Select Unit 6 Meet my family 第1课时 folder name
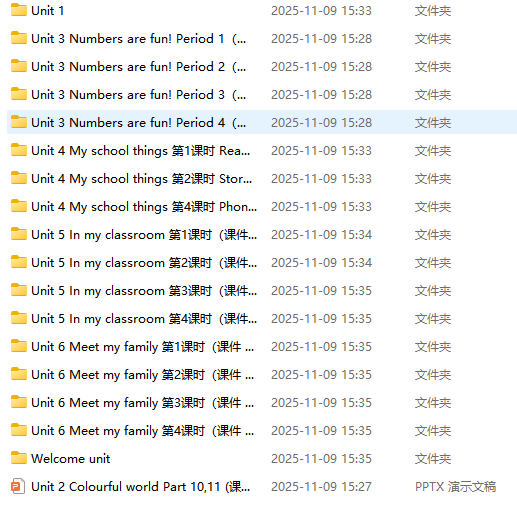Screen dimensions: 517x521 pyautogui.click(x=143, y=347)
